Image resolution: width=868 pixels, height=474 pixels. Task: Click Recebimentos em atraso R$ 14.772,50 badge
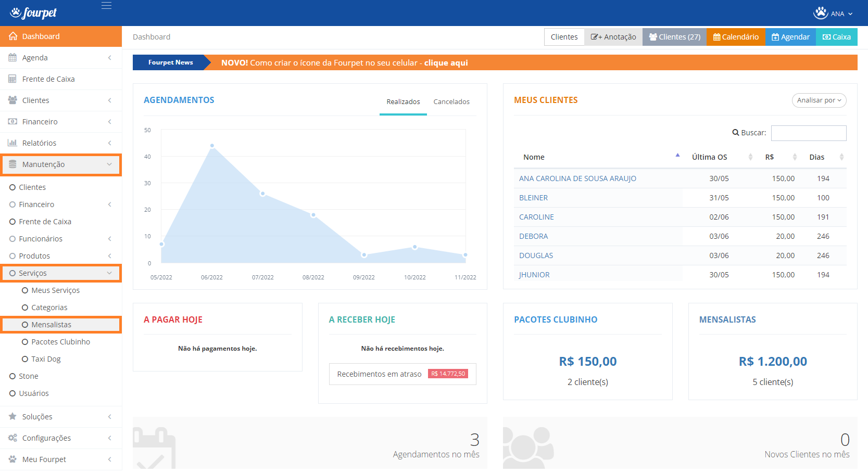point(448,374)
